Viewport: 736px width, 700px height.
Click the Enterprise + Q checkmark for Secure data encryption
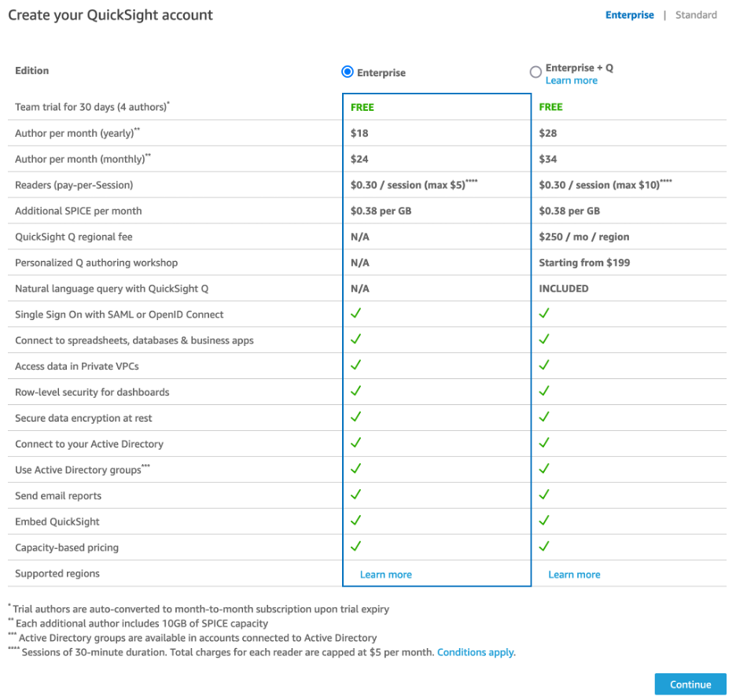pyautogui.click(x=544, y=418)
